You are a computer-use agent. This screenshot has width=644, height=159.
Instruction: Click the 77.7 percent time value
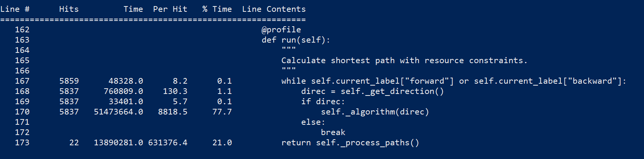222,112
